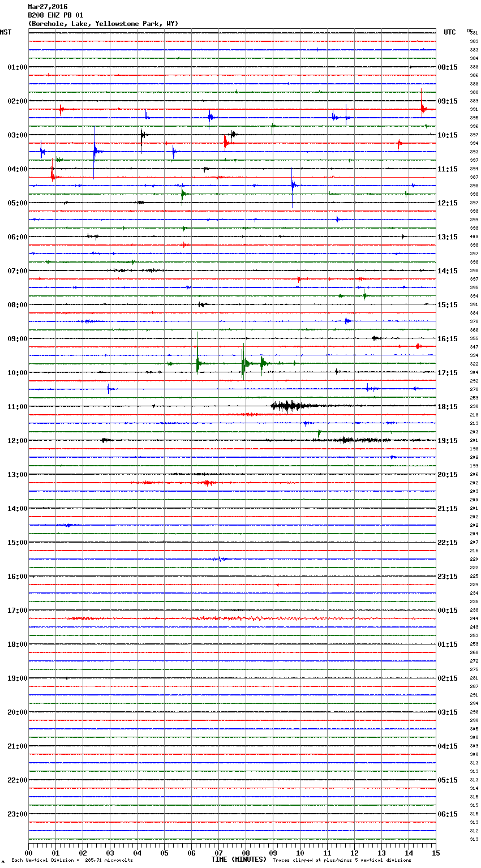Select the 04:00 MST time label
This screenshot has width=481, height=868.
(17, 169)
